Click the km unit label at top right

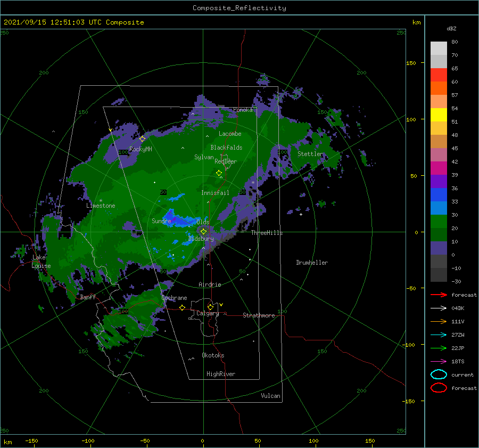416,22
